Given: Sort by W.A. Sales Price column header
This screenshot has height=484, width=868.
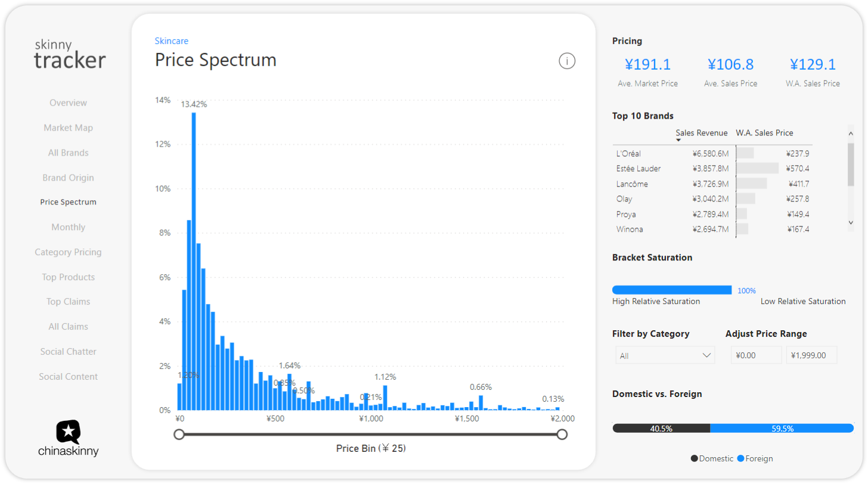Looking at the screenshot, I should coord(764,133).
